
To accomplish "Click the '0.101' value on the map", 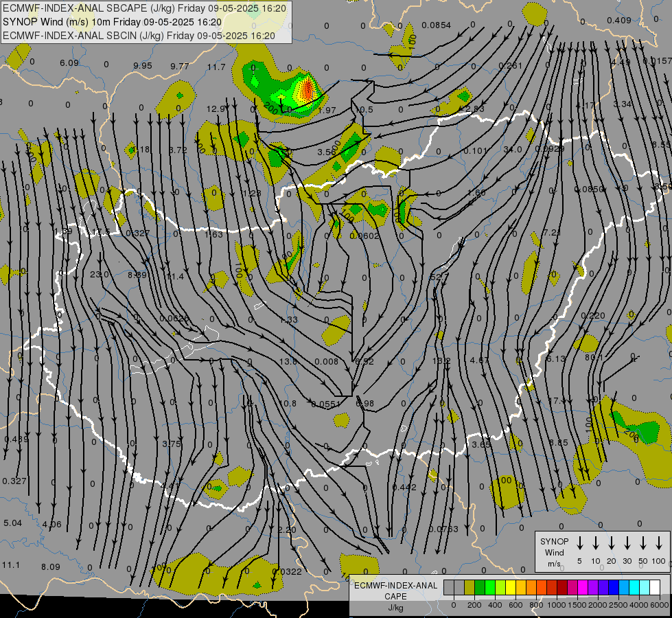I will (x=475, y=151).
